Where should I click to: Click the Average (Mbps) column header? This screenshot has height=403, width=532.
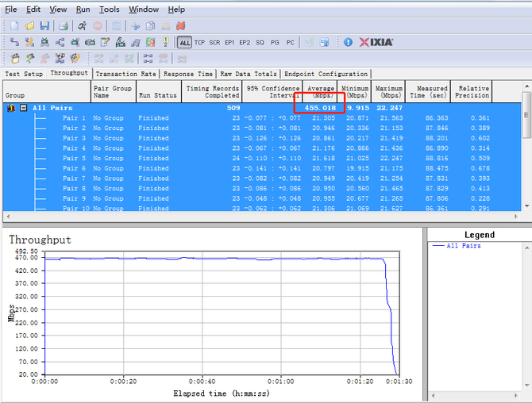[321, 91]
